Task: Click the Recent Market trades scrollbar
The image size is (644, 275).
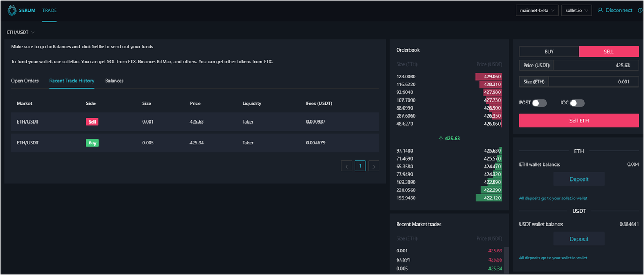Action: tap(506, 260)
